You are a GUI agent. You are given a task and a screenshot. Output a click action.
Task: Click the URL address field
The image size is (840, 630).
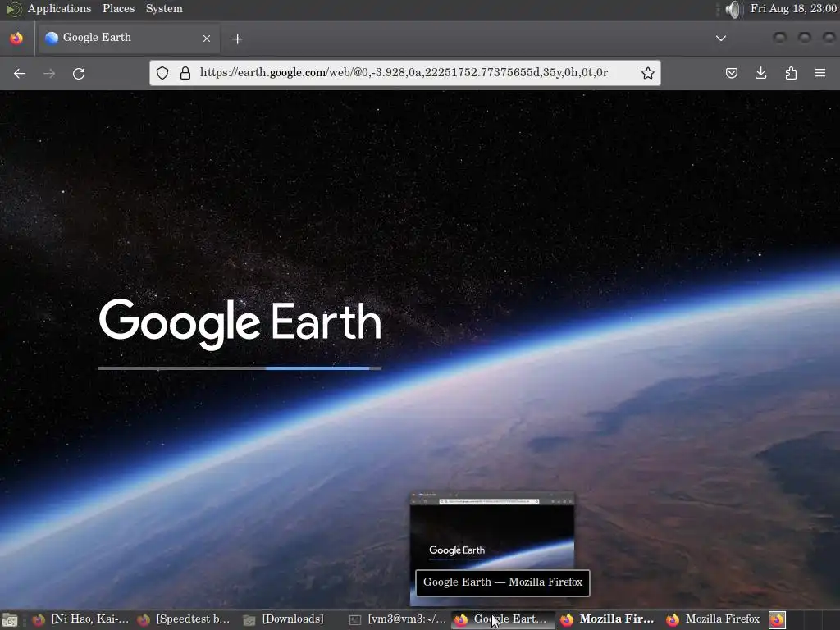(x=404, y=73)
